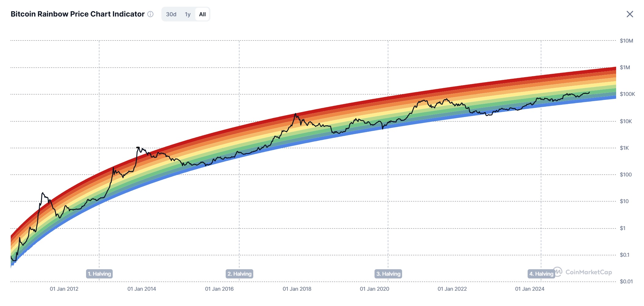Click the CoinMarketCap watermark text

(589, 272)
